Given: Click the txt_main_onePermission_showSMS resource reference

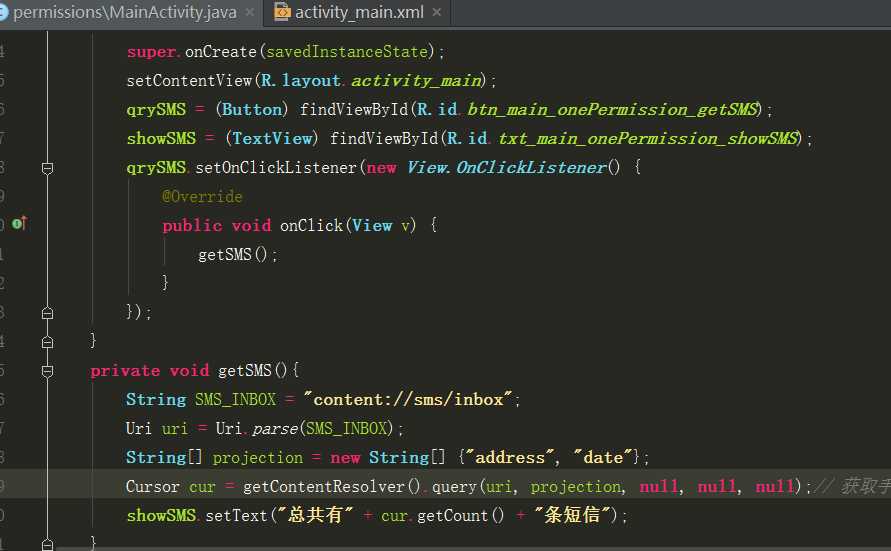Looking at the screenshot, I should [648, 138].
